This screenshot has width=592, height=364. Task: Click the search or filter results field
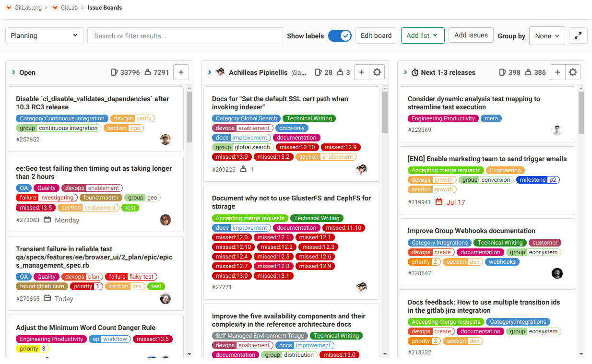pos(185,35)
